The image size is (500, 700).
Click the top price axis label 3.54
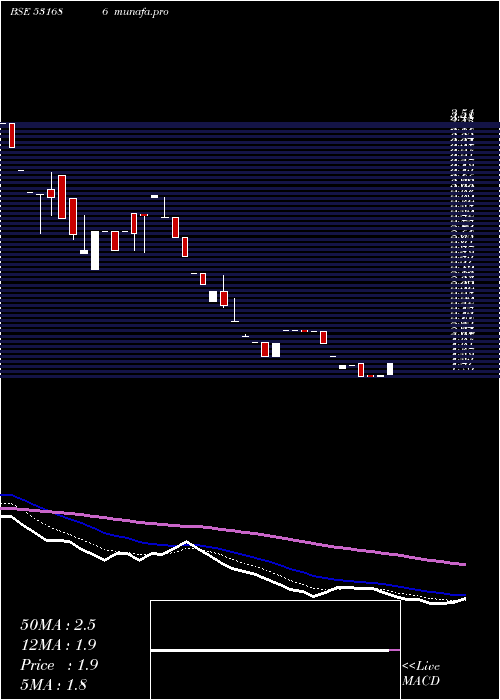click(x=462, y=114)
